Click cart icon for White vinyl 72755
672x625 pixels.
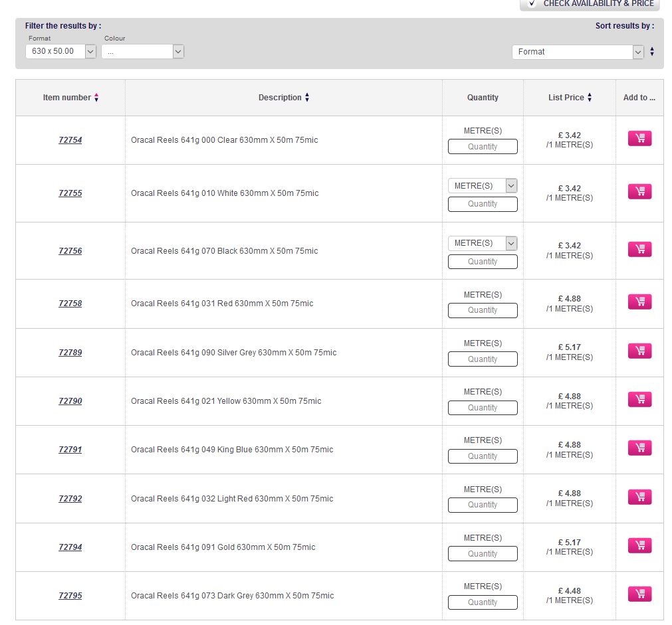639,191
